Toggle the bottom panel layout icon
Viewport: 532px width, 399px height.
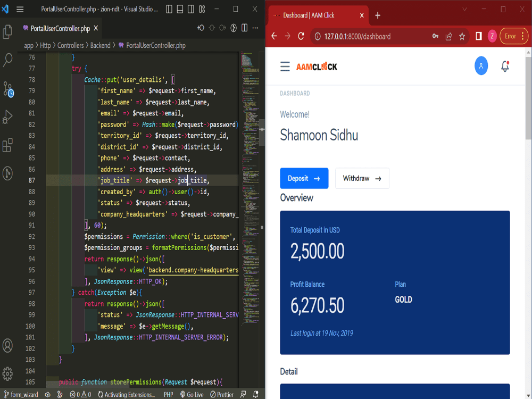coord(180,9)
